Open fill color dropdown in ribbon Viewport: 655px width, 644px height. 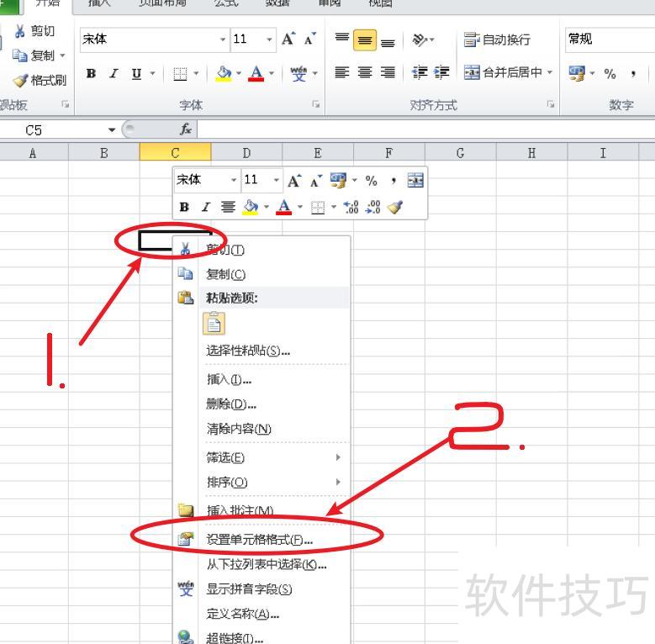point(239,73)
